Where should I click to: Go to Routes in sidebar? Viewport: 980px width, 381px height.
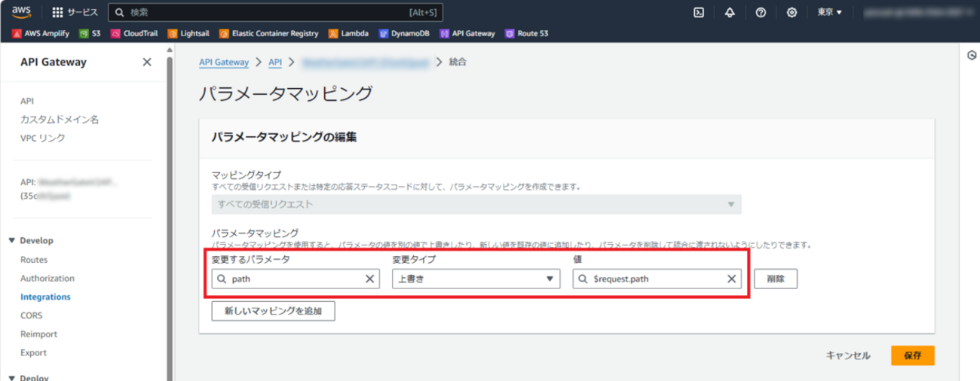pos(34,260)
